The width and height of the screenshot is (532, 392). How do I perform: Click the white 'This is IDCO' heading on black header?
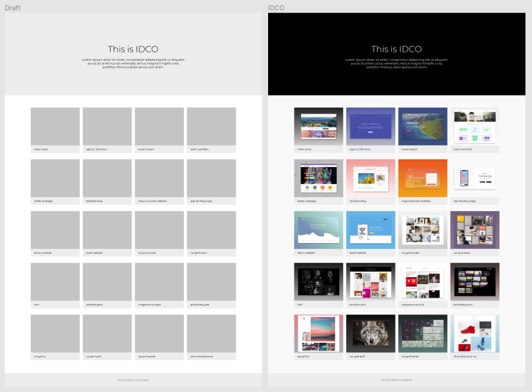[396, 49]
